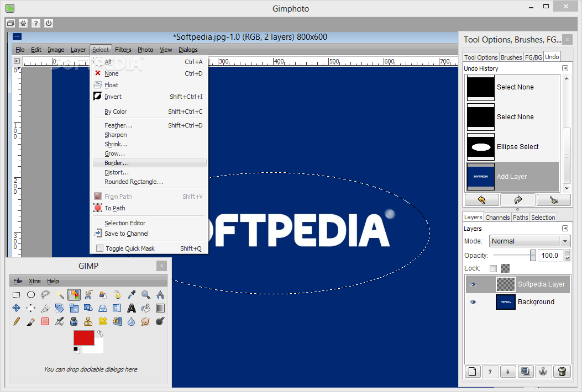This screenshot has width=582, height=392.
Task: Toggle the Lock alpha channel checkerboard
Action: pyautogui.click(x=505, y=268)
